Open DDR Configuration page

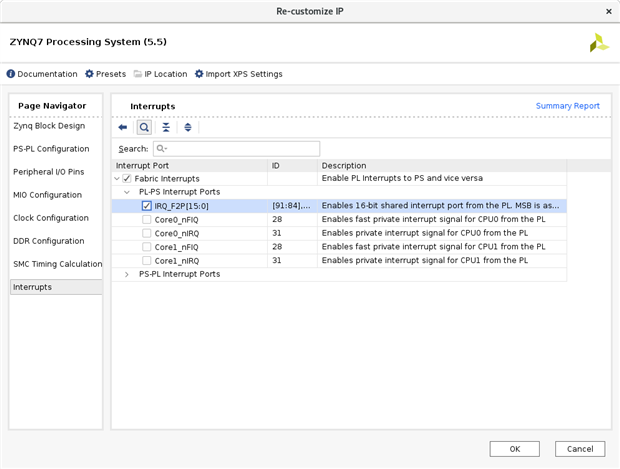tap(49, 241)
